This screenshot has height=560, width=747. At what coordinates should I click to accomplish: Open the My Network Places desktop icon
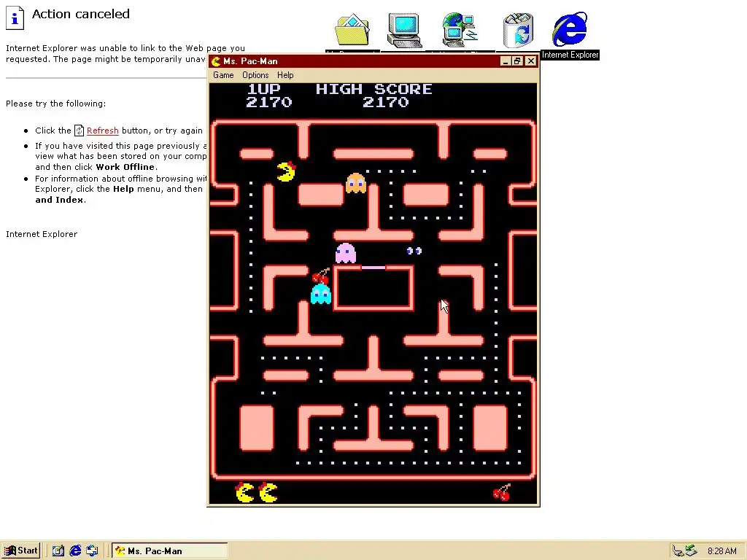point(460,29)
